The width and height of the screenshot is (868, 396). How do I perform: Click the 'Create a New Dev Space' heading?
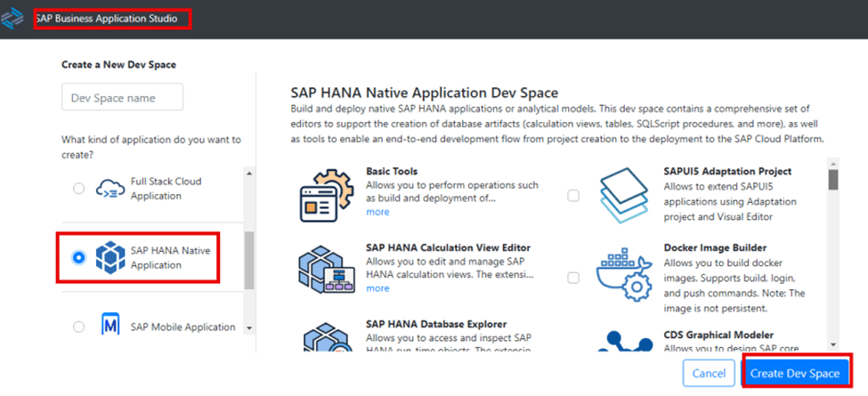pyautogui.click(x=118, y=65)
